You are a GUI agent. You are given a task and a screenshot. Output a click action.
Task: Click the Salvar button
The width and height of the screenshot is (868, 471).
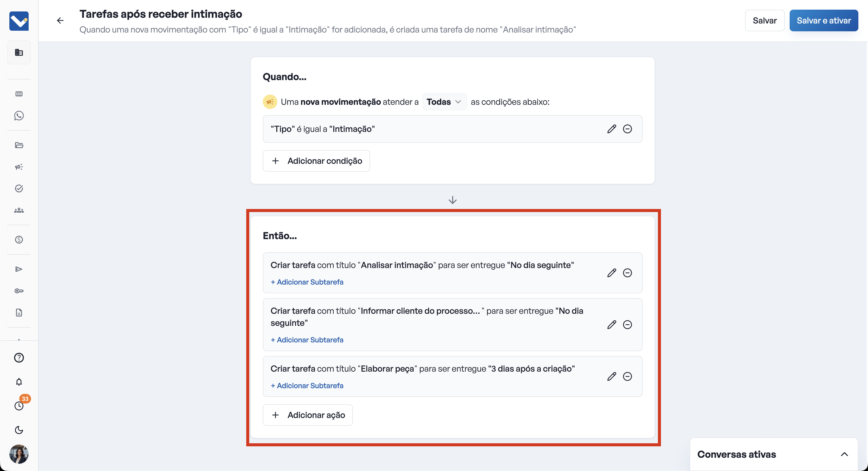pos(765,20)
